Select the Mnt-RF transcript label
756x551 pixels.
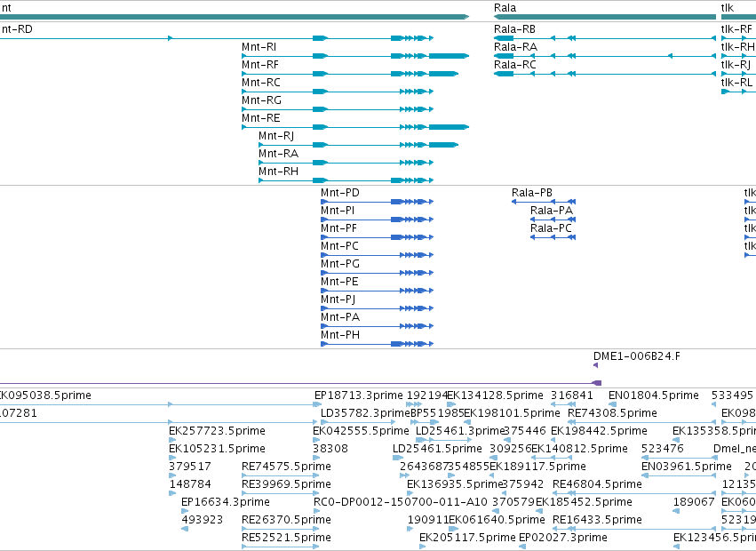point(260,65)
